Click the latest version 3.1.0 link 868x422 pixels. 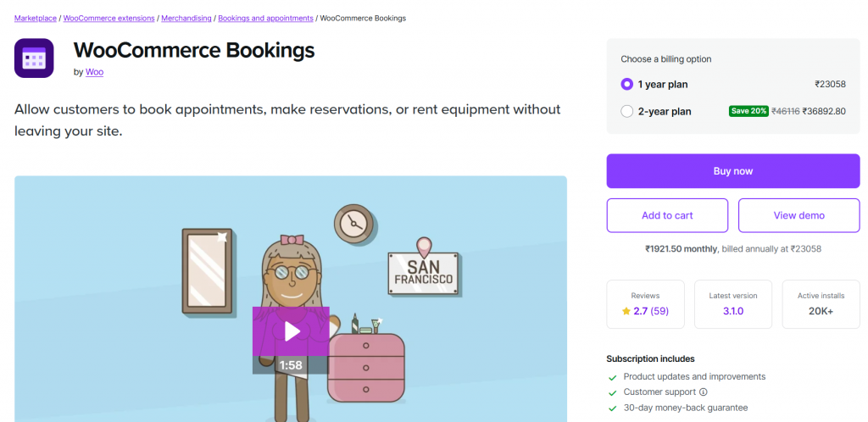[733, 311]
